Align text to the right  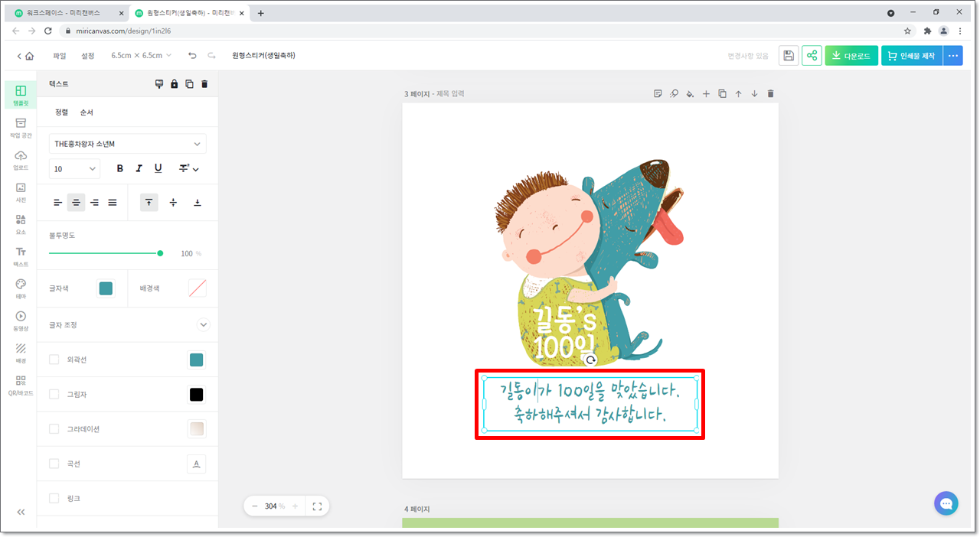tap(94, 203)
